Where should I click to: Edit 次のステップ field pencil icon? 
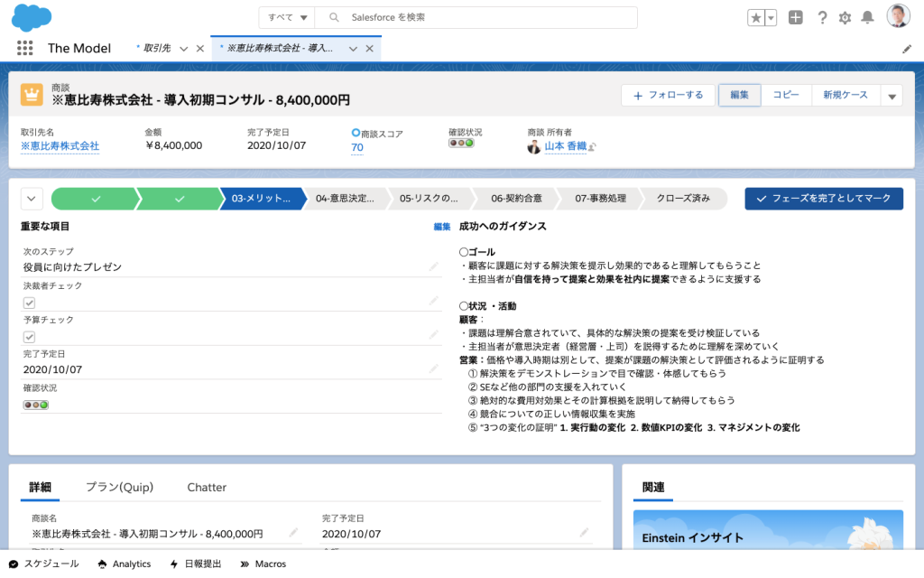click(x=434, y=267)
